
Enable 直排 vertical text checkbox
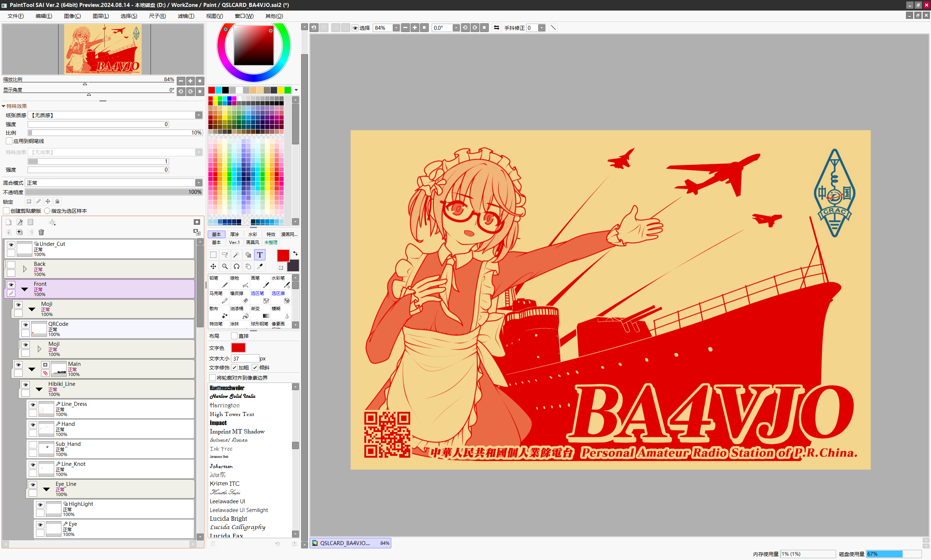tap(234, 336)
